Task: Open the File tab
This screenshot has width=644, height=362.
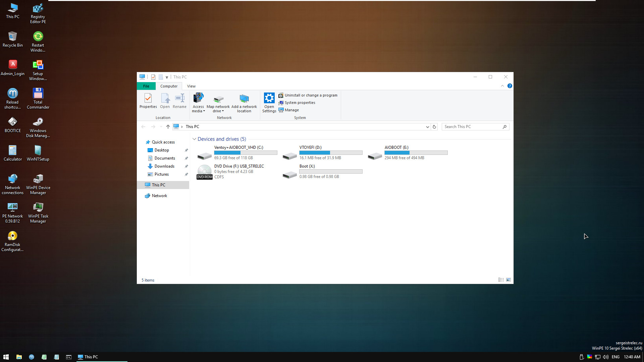Action: [146, 86]
